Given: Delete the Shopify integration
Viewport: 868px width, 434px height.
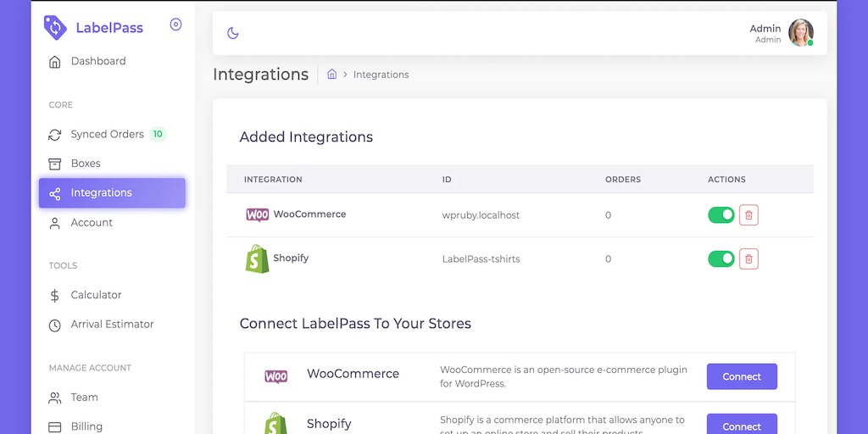Looking at the screenshot, I should 748,259.
